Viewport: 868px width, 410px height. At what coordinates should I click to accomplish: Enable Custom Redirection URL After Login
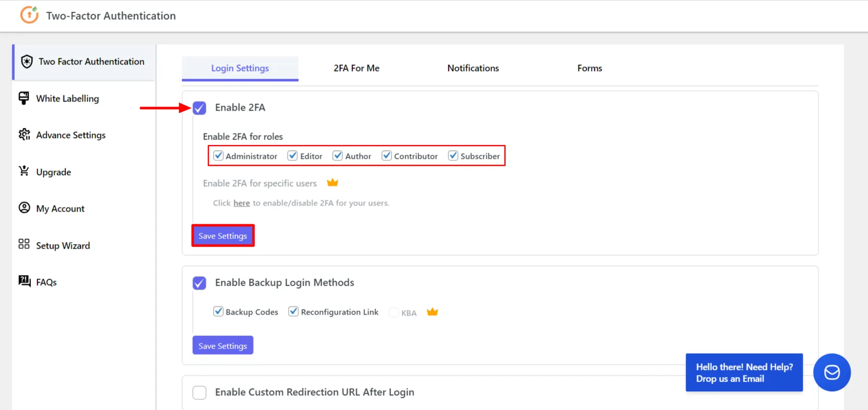click(x=199, y=392)
